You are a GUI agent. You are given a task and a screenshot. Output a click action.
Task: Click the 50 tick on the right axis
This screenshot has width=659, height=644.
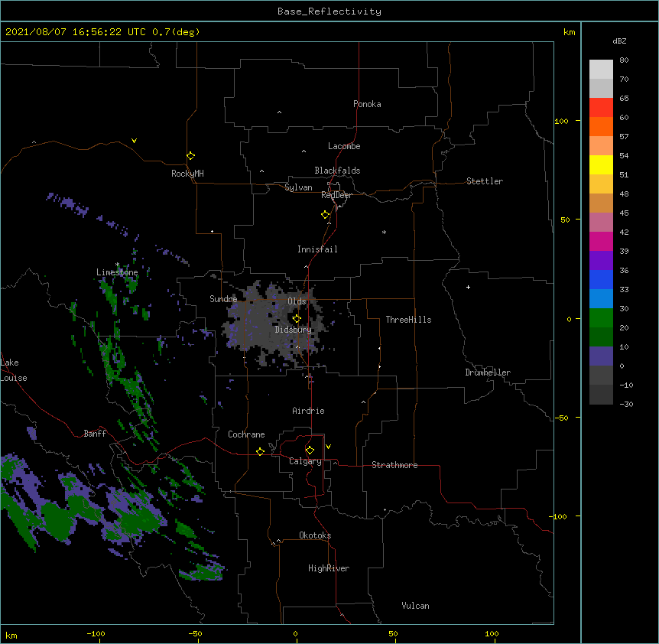(x=565, y=220)
